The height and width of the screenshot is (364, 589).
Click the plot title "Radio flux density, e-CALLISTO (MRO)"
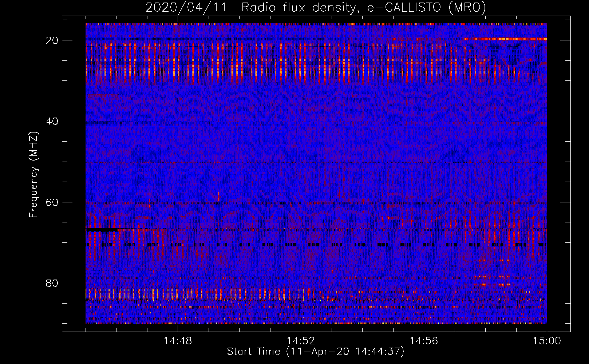[364, 8]
